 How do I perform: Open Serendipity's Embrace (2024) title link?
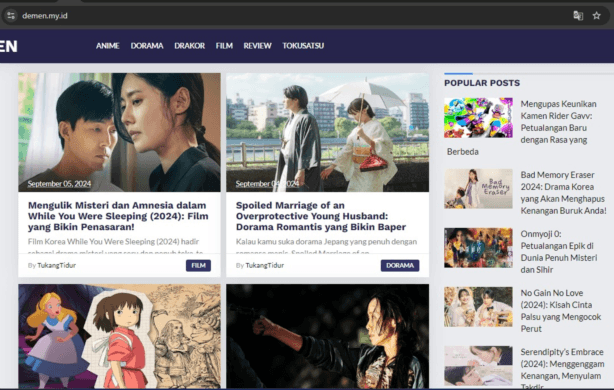pos(562,368)
